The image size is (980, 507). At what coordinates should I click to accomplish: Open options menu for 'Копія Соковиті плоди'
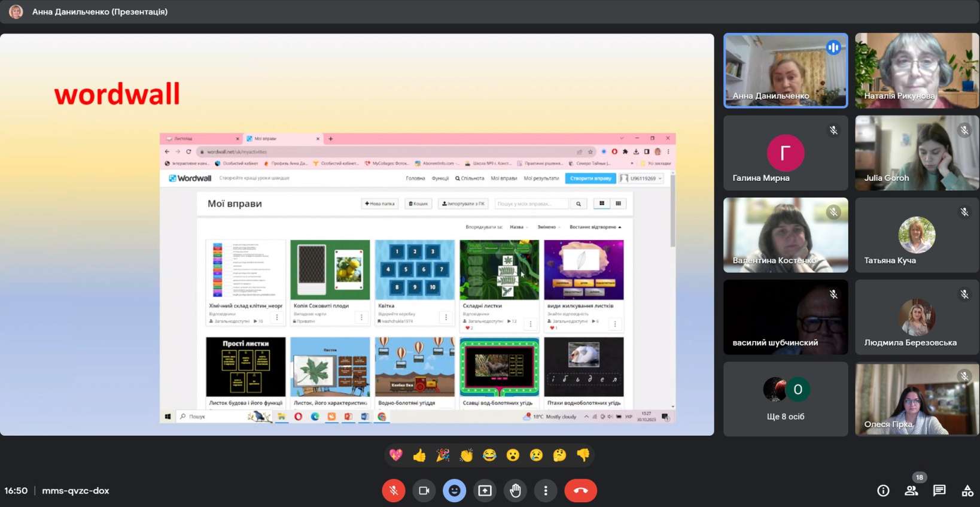(361, 317)
